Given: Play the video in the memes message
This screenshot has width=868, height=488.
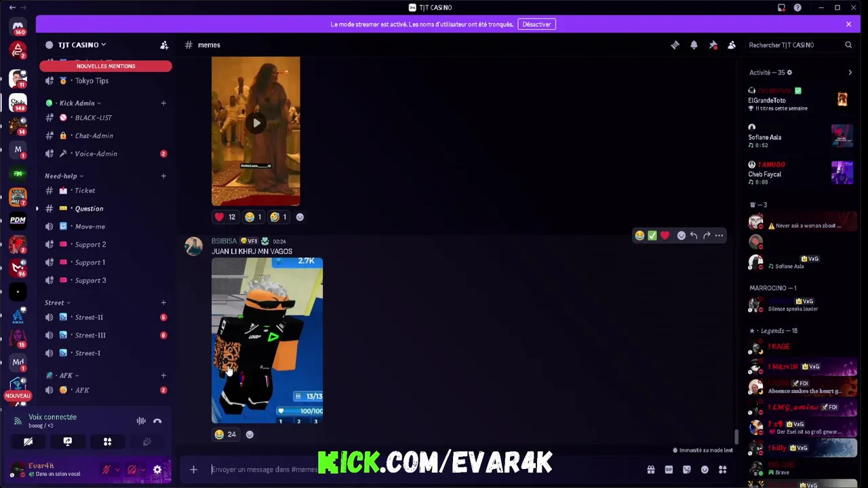Looking at the screenshot, I should click(x=256, y=123).
